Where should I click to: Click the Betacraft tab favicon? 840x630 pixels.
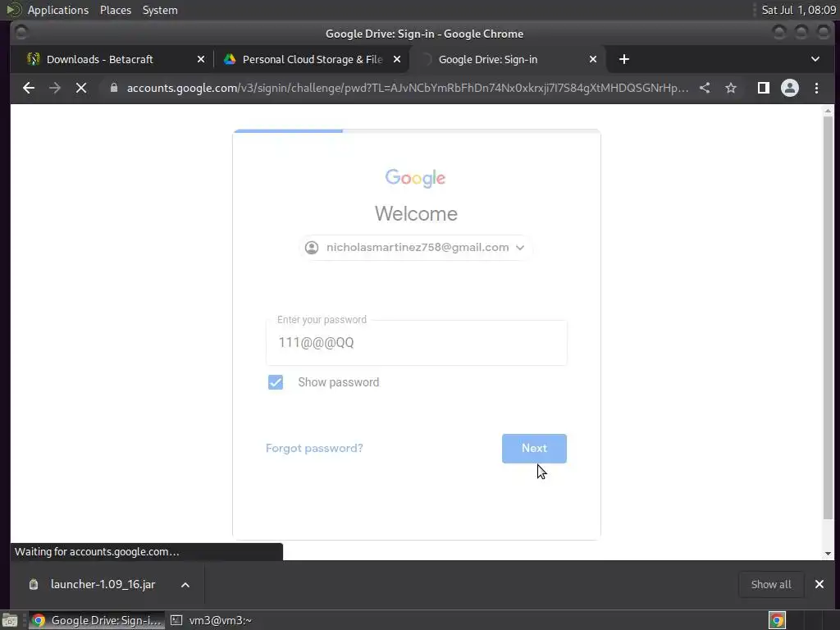pos(33,59)
